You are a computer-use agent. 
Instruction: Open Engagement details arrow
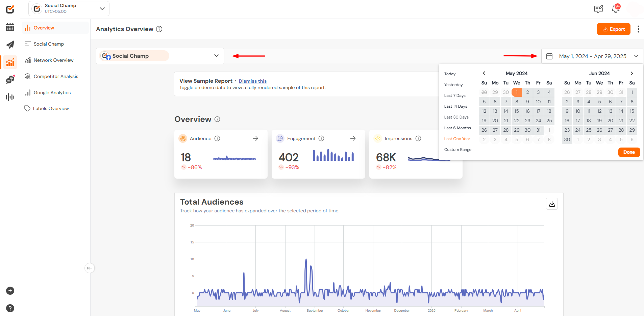pyautogui.click(x=353, y=138)
